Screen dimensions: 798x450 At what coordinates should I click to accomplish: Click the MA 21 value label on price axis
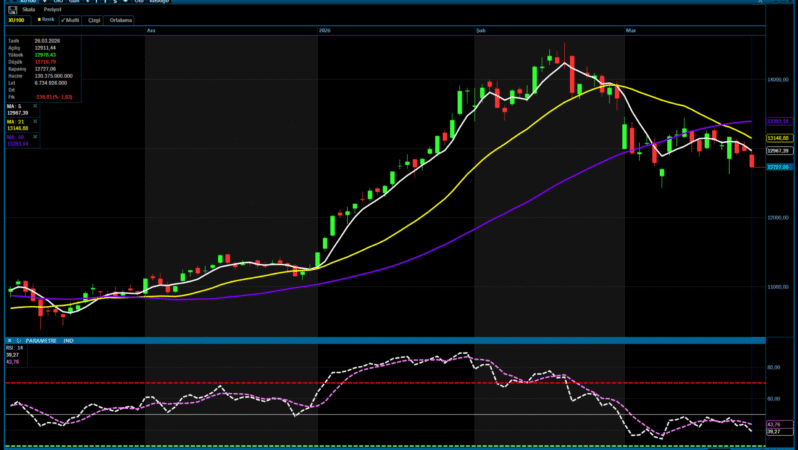click(778, 137)
